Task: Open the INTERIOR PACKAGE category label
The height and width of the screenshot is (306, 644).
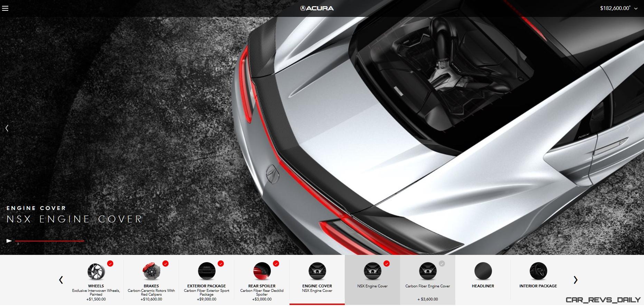Action: [538, 286]
